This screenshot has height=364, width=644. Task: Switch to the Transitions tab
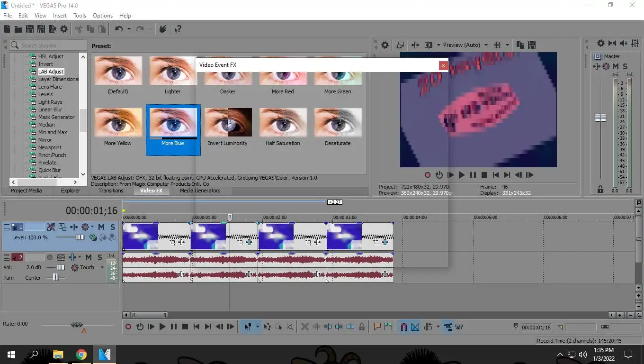click(x=111, y=191)
